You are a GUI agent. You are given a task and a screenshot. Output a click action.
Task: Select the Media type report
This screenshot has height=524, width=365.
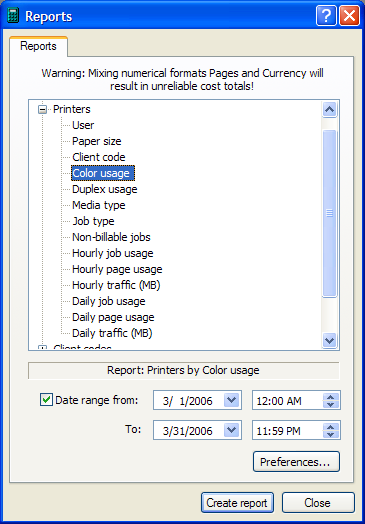[x=99, y=205]
